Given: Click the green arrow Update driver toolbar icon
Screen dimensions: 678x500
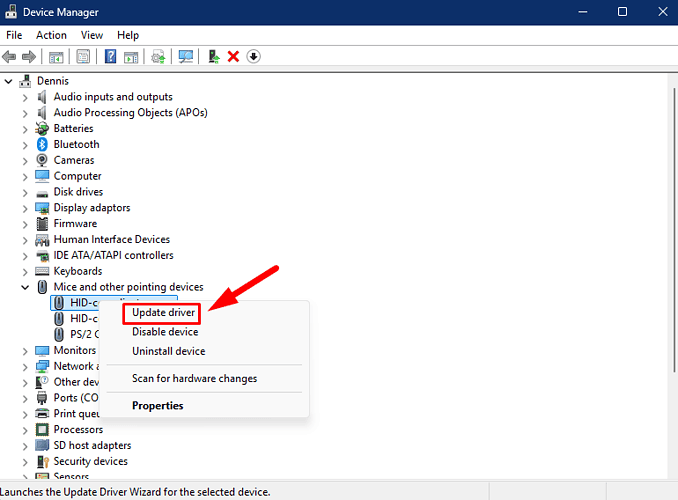Looking at the screenshot, I should [x=214, y=56].
